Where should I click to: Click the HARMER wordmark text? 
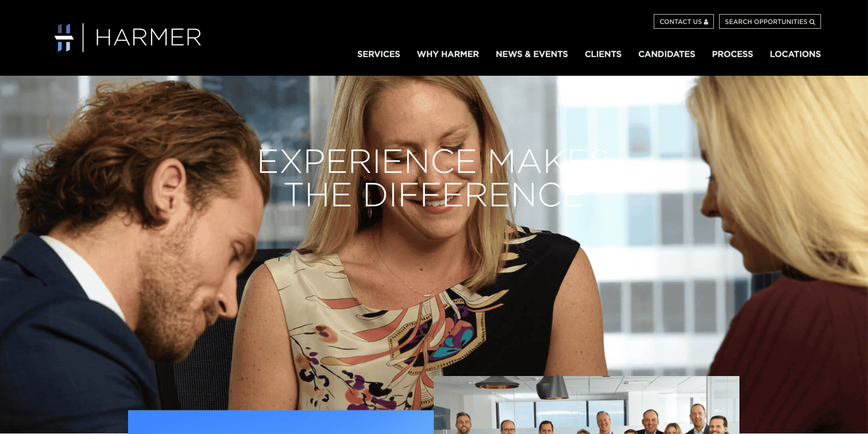coord(148,38)
